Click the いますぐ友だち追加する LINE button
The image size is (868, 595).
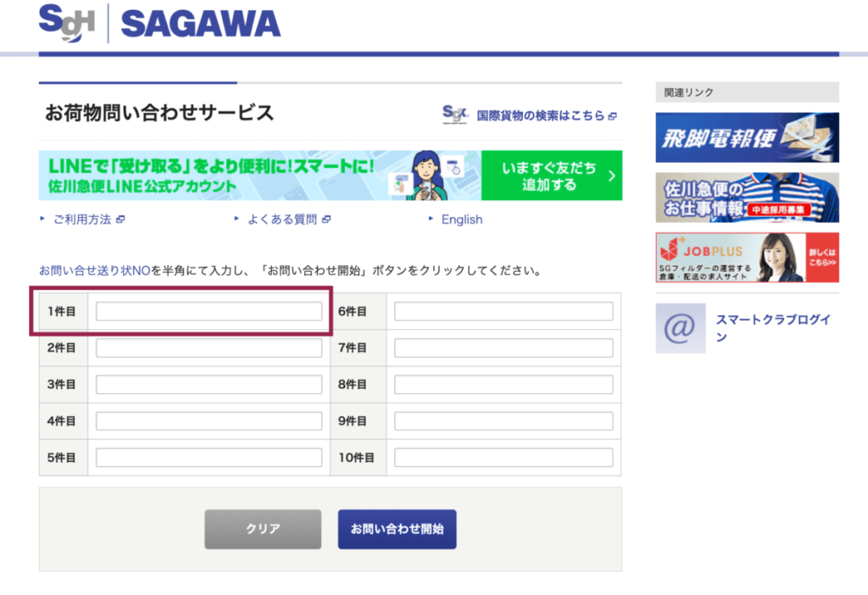tap(552, 175)
